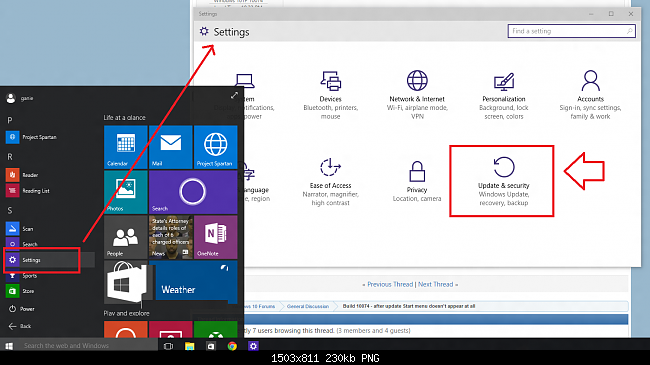Open the Photos tile
Image resolution: width=650 pixels, height=365 pixels.
coord(126,192)
